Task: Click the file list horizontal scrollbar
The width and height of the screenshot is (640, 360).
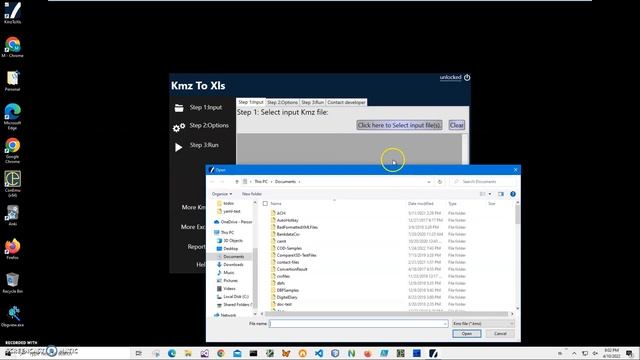Action: [x=387, y=314]
